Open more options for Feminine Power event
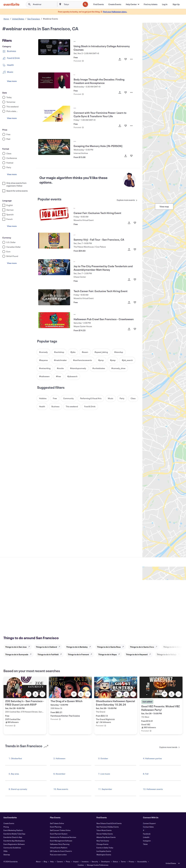Viewport: 186px width, 868px height. coord(131,126)
